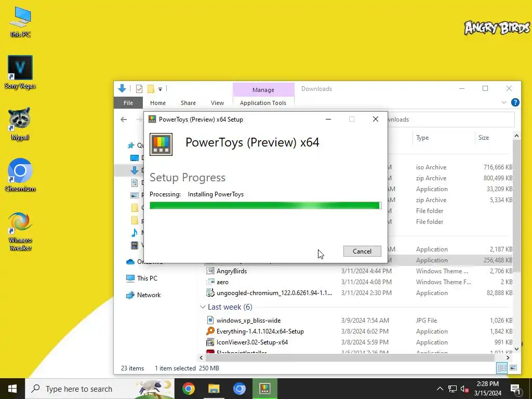The image size is (532, 399).
Task: Expand the Explorer ribbon chevron
Action: 504,102
